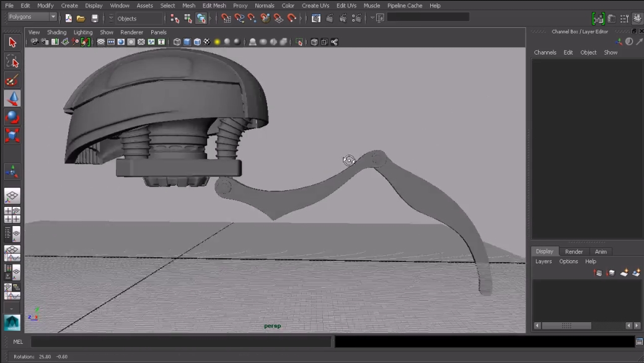Switch to the Render layer tab

point(573,251)
